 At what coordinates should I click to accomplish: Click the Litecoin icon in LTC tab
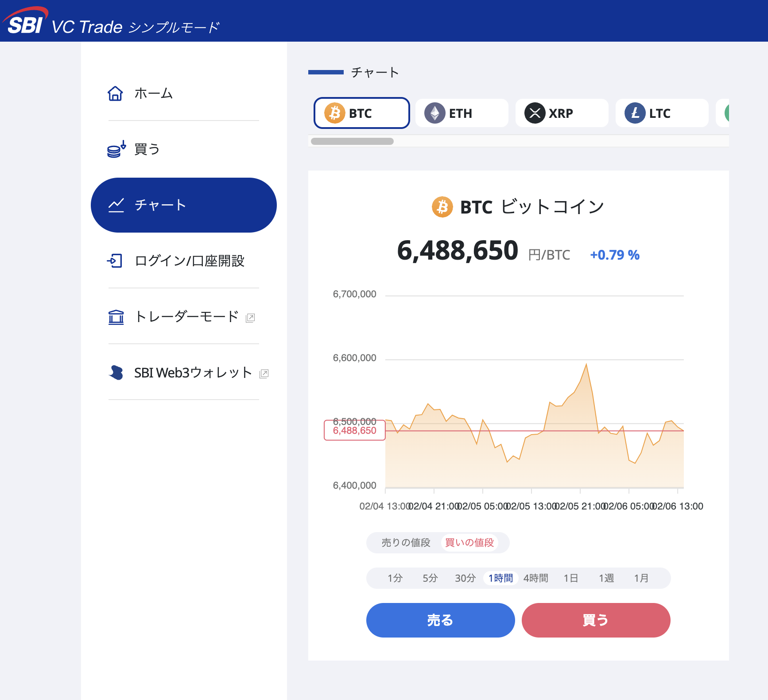pos(635,113)
